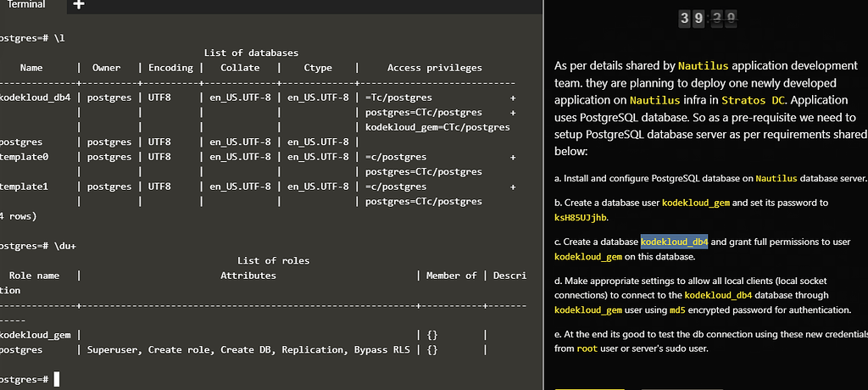Click the Access privileges column header
The width and height of the screenshot is (868, 390).
tap(434, 68)
